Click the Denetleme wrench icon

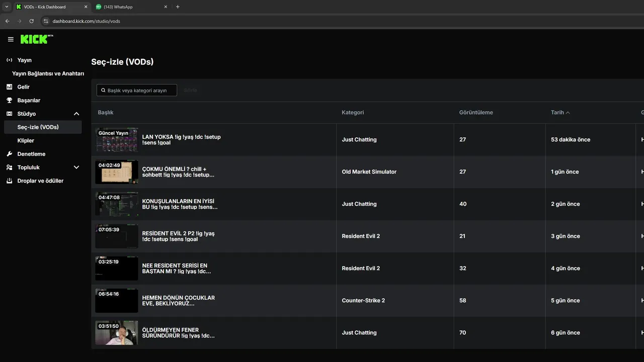[x=9, y=154]
